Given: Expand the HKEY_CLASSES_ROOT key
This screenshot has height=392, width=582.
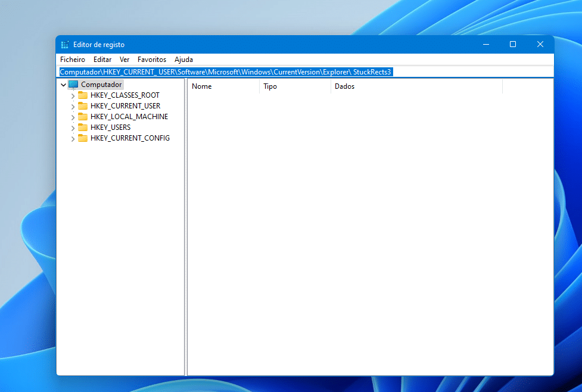Looking at the screenshot, I should pyautogui.click(x=73, y=96).
